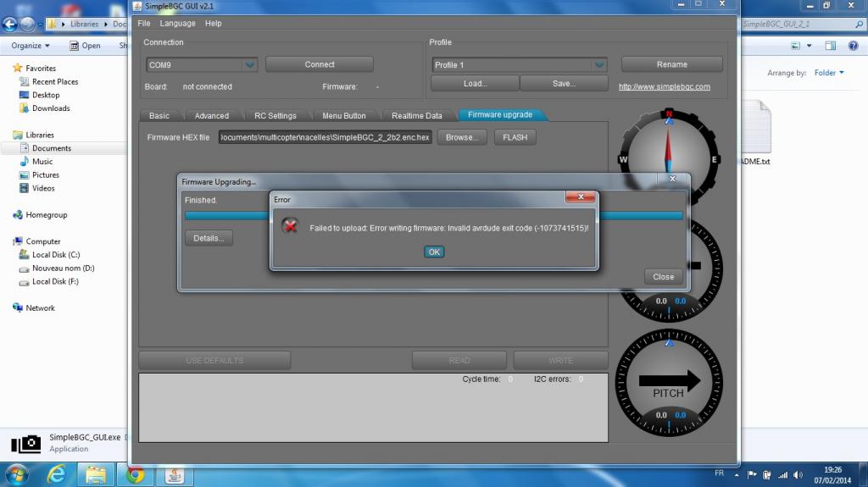Click Browse... for firmware file
The image size is (868, 487).
[462, 137]
